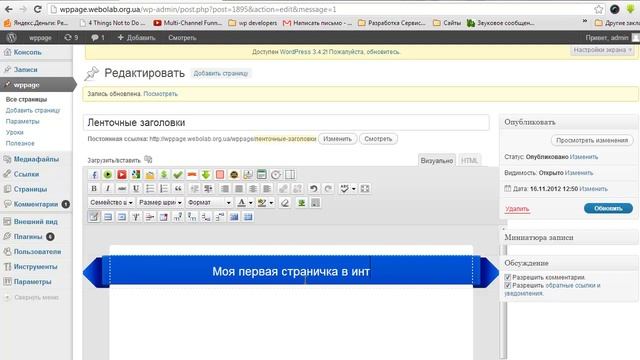Insert a YouTube video via red icon
The height and width of the screenshot is (360, 640).
(x=122, y=175)
